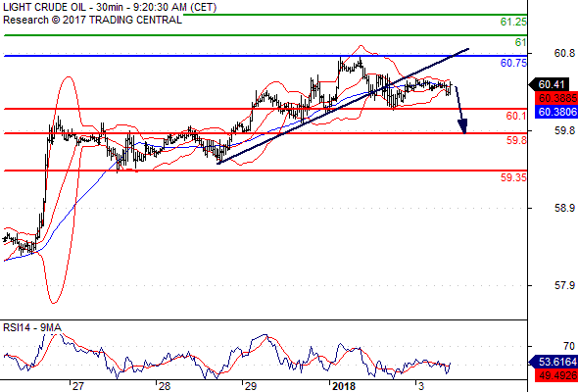Click the 28 date axis label

(x=164, y=386)
